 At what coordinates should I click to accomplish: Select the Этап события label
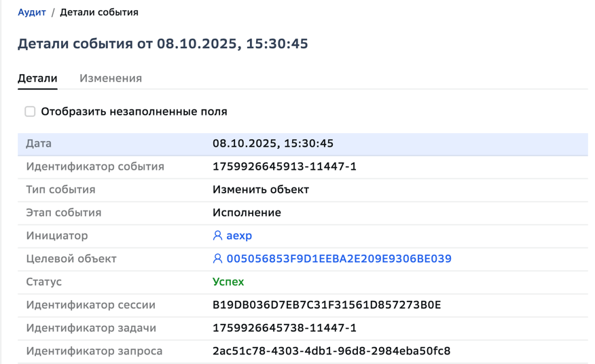pyautogui.click(x=64, y=213)
